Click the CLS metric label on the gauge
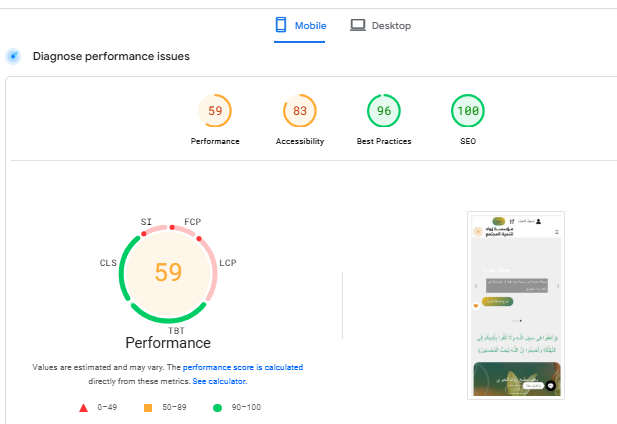The height and width of the screenshot is (424, 617). tap(108, 263)
